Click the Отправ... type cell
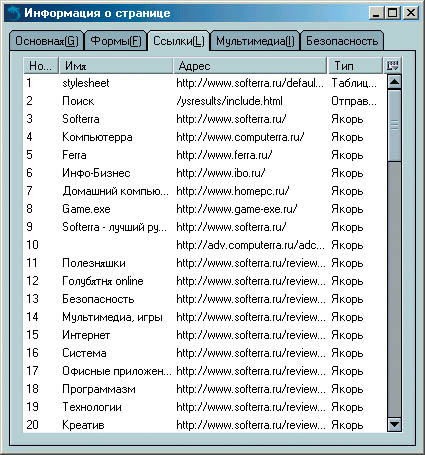The image size is (425, 455). point(354,101)
